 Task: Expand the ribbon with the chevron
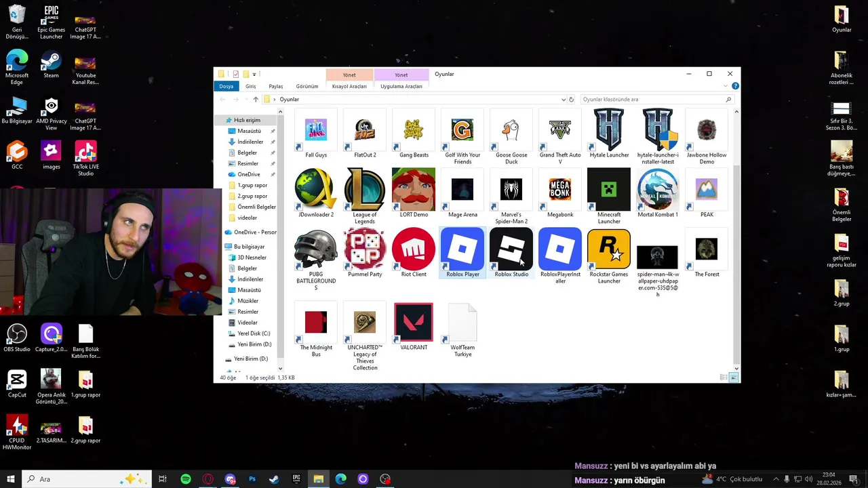pyautogui.click(x=726, y=86)
